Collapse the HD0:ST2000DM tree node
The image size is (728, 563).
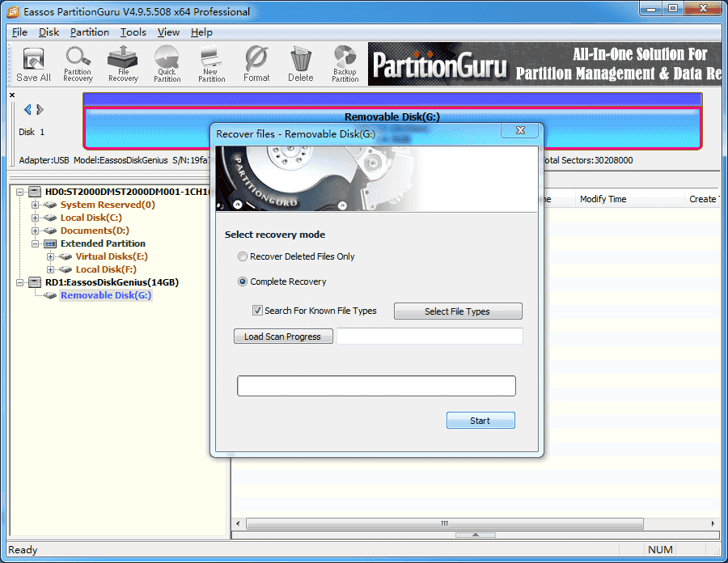pos(19,192)
